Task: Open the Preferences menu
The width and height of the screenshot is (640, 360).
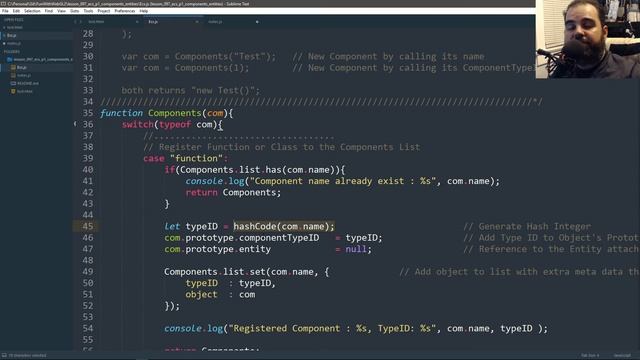Action: [124, 11]
